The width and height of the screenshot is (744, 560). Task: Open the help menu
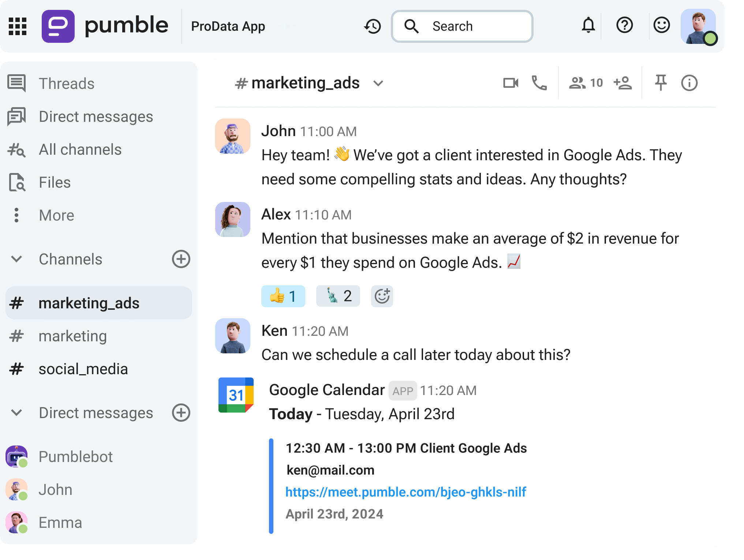pyautogui.click(x=625, y=26)
